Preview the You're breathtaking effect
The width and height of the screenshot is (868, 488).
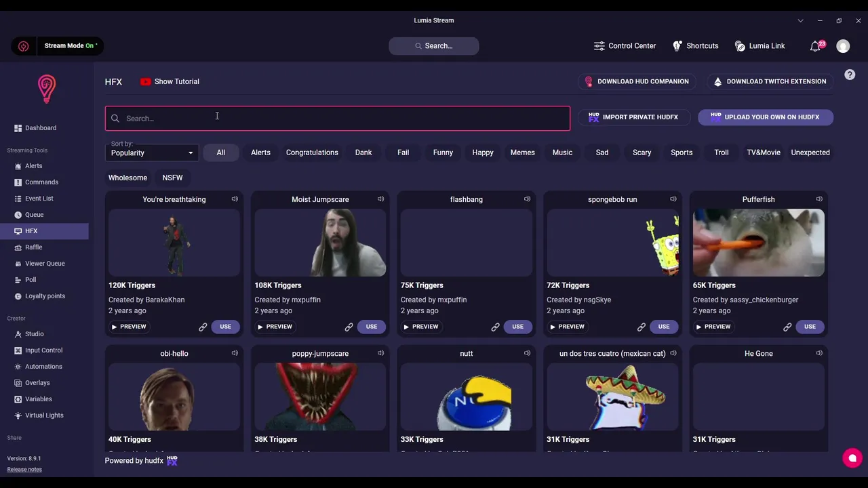129,327
